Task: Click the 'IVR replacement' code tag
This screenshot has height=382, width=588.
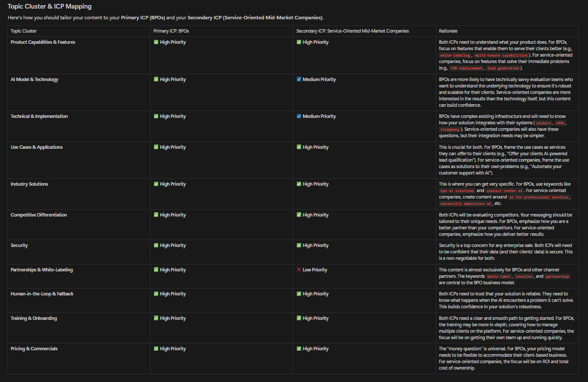Action: 467,68
